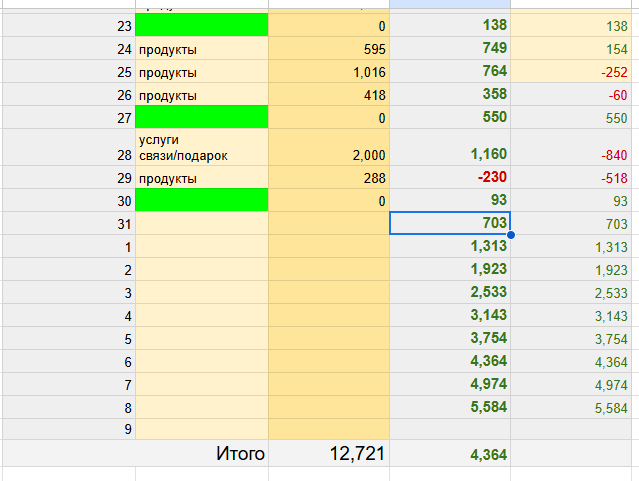639x481 pixels.
Task: Select the bold 2,533 cell
Action: [450, 292]
